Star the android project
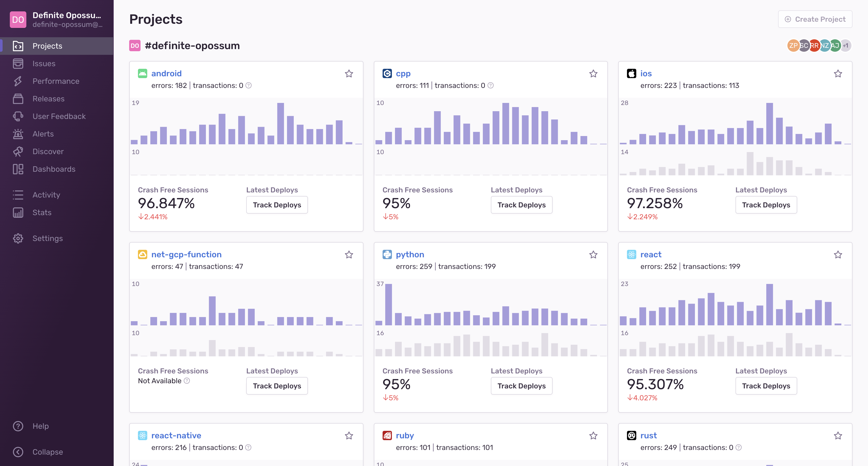 [349, 73]
